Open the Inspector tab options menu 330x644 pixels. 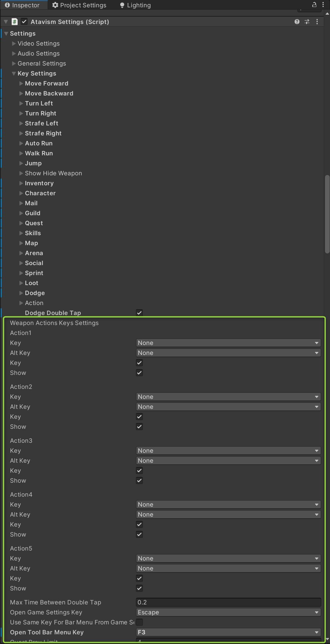(323, 5)
